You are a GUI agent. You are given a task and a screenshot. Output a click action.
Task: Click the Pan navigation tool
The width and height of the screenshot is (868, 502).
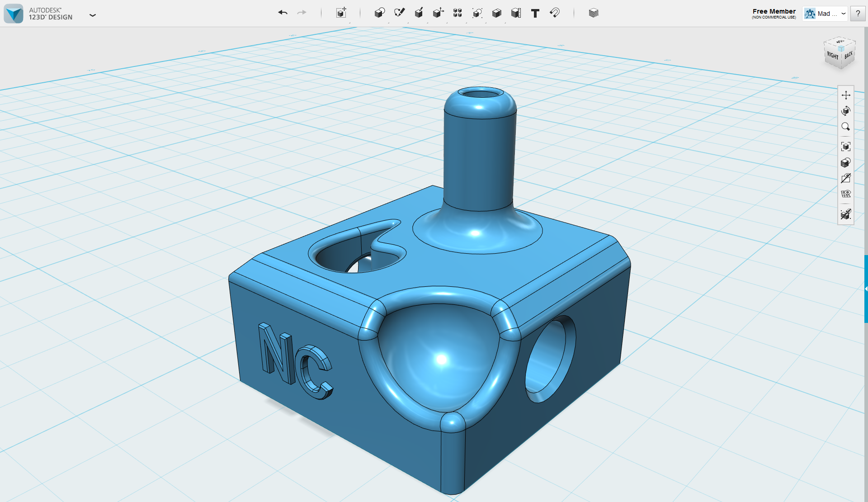846,95
